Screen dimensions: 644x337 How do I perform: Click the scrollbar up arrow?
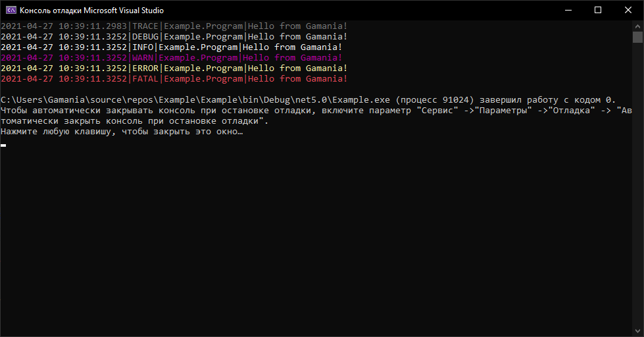[x=638, y=26]
